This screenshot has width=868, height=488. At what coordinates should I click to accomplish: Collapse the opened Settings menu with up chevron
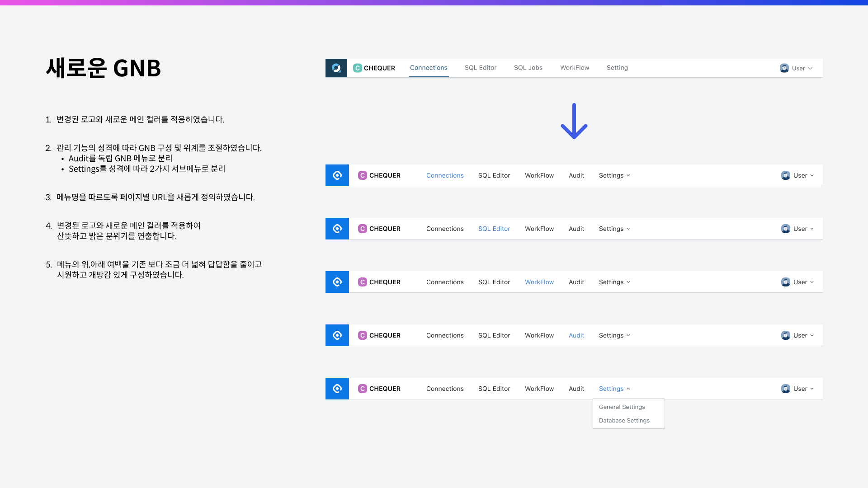[x=628, y=389]
